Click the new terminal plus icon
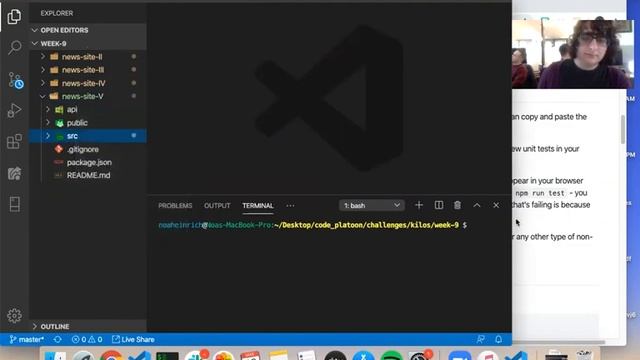Viewport: 640px width, 360px height. [419, 205]
